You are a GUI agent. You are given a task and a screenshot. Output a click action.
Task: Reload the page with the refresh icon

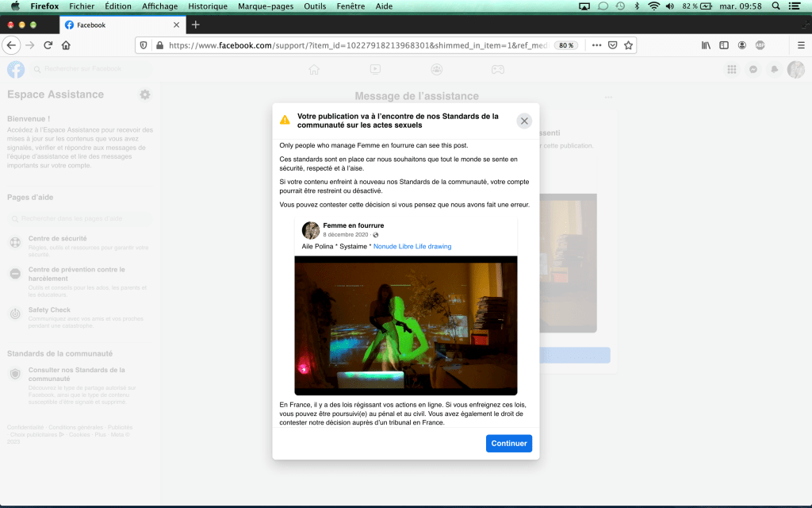(48, 45)
